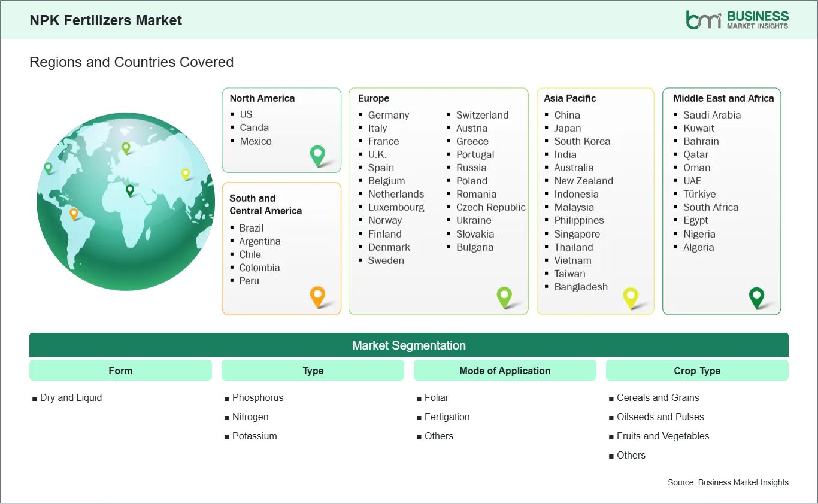
Task: Select the yellow Asia Pacific map pin
Action: pos(631,297)
